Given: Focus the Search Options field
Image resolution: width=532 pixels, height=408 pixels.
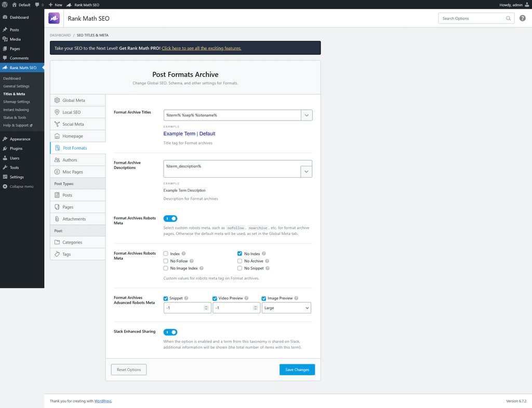Looking at the screenshot, I should 476,18.
